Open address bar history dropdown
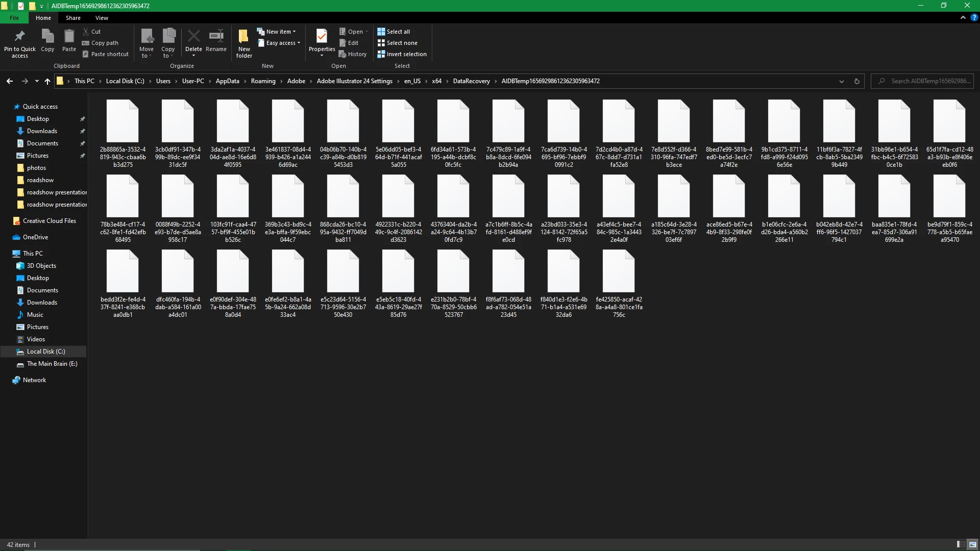 click(841, 81)
